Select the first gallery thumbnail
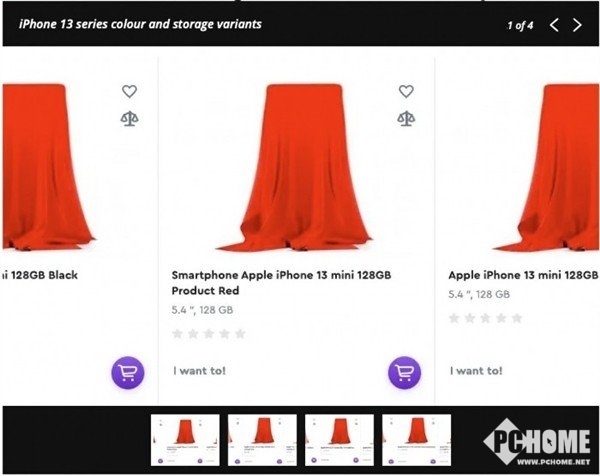Image resolution: width=600 pixels, height=476 pixels. [185, 440]
